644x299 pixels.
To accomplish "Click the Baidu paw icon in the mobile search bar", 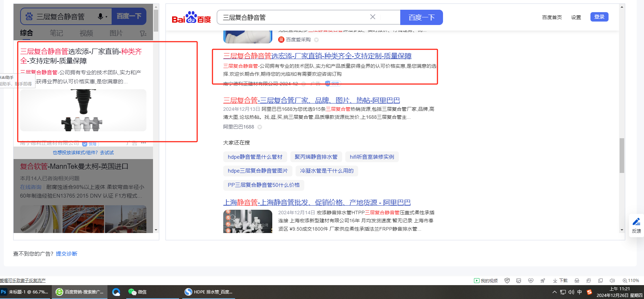I will (29, 16).
